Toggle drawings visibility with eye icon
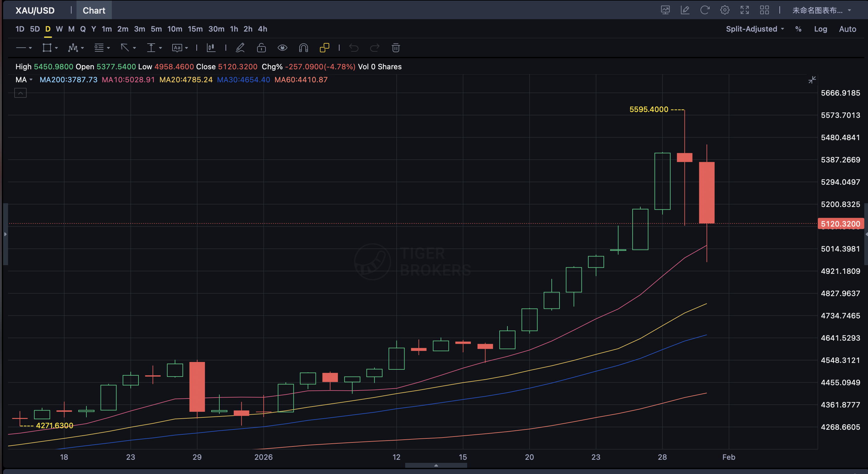The image size is (868, 474). point(283,48)
